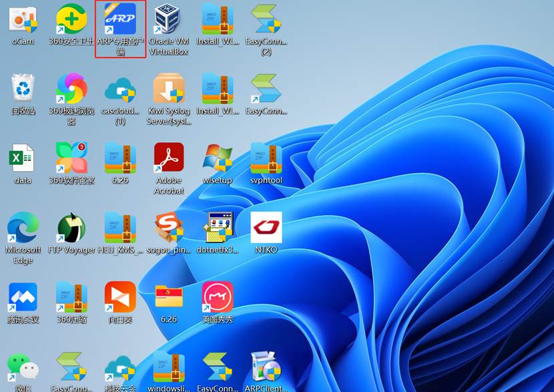The image size is (554, 392).
Task: Click the sogou_pin installer icon
Action: 169,228
